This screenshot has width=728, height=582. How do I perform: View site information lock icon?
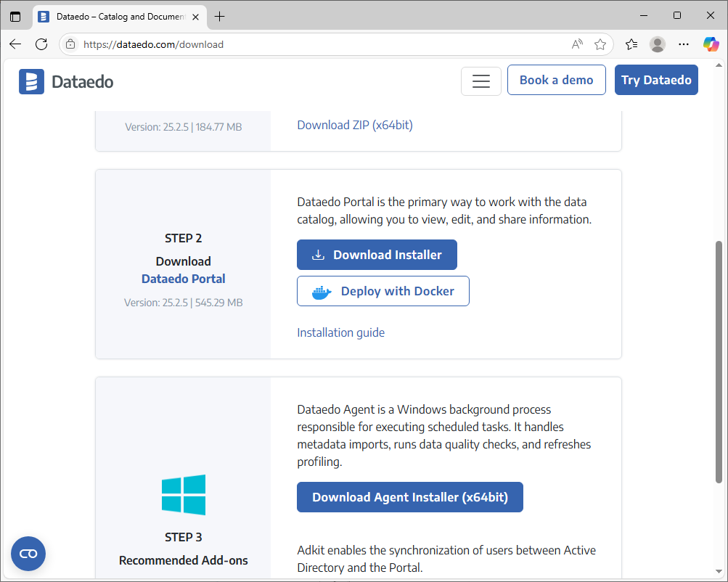[x=70, y=44]
